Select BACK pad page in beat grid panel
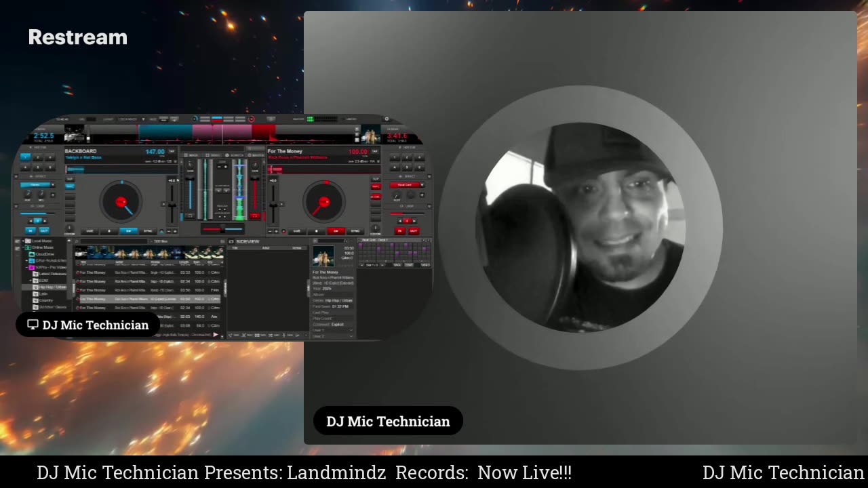 click(397, 265)
